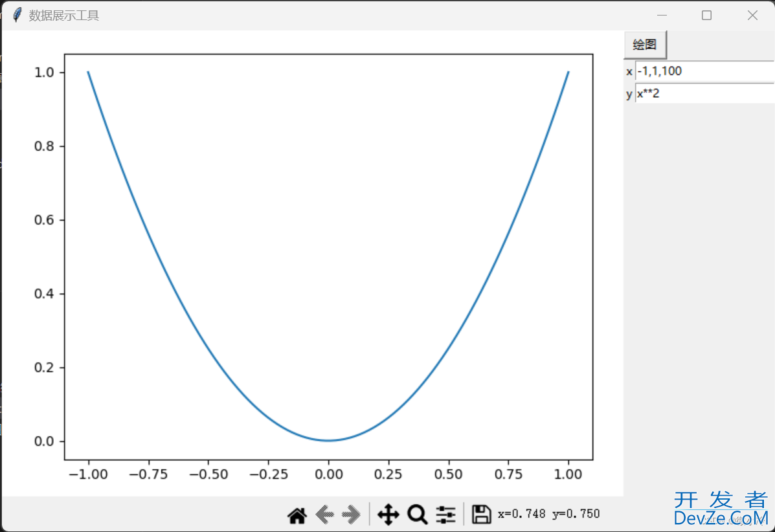The image size is (775, 532).
Task: Click the y-axis tick label 0.2
Action: click(44, 368)
